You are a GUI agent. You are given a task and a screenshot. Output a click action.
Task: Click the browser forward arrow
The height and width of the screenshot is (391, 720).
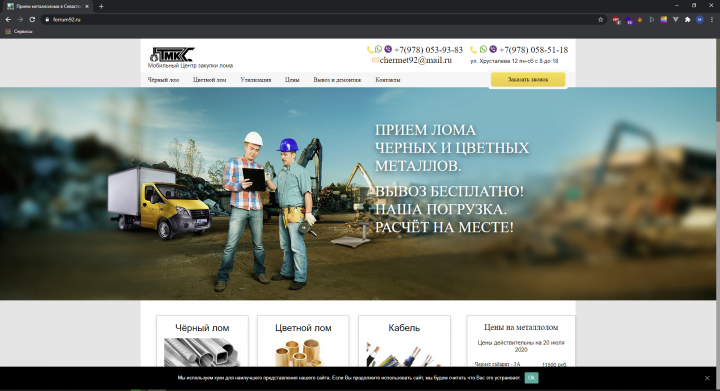point(20,20)
